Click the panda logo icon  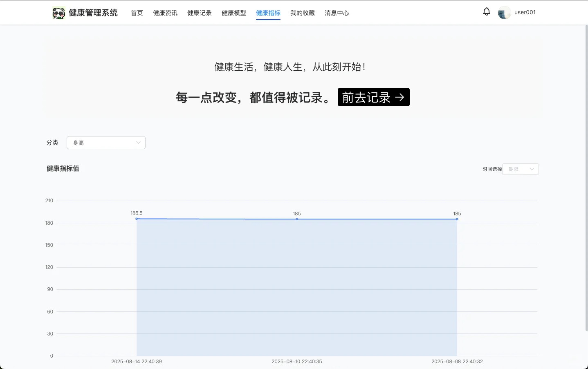[x=58, y=12]
